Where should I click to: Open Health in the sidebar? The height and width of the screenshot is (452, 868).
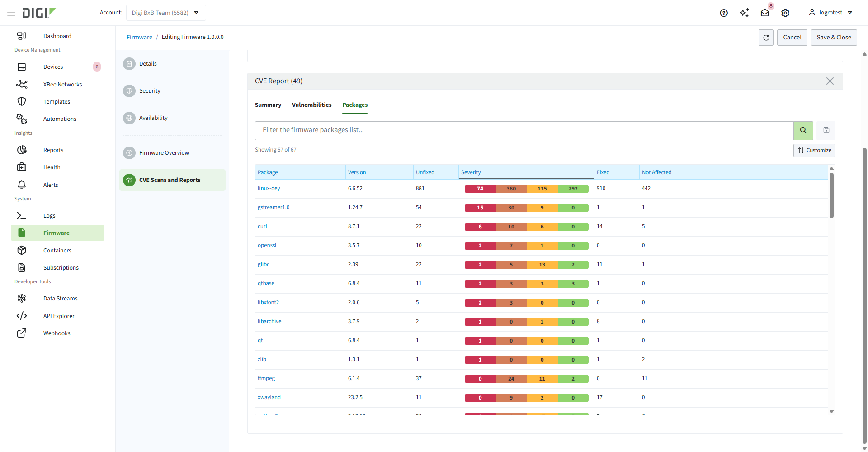[x=52, y=167]
